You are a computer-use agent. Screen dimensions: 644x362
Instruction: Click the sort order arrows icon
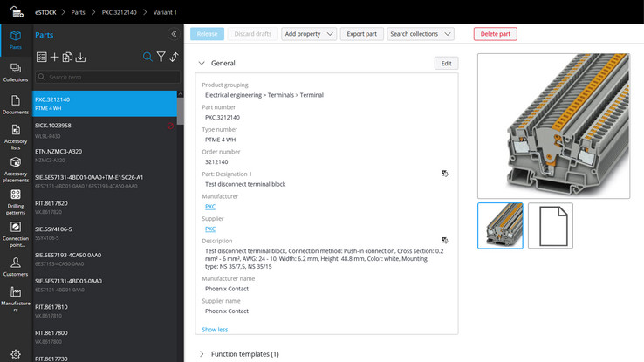coord(175,58)
